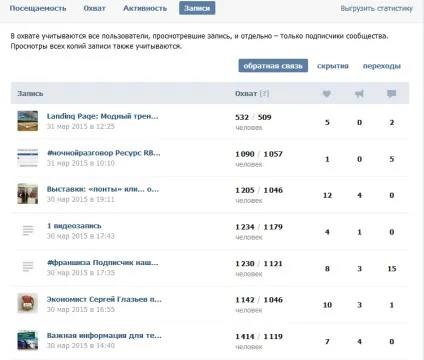The image size is (424, 360).
Task: Click likes count 10 in Экономист row
Action: [327, 305]
